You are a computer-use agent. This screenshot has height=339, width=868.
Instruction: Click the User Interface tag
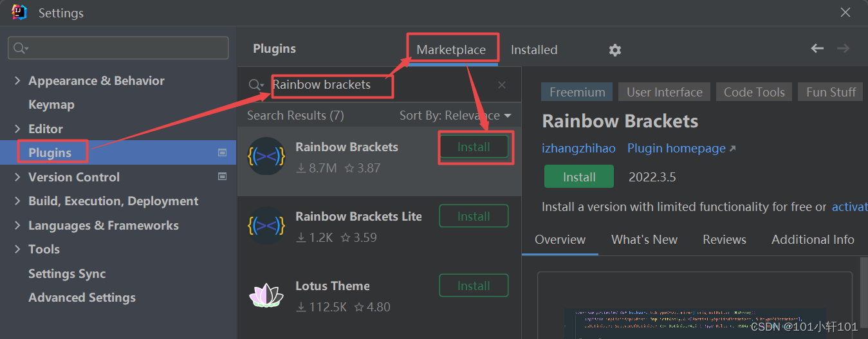point(665,92)
